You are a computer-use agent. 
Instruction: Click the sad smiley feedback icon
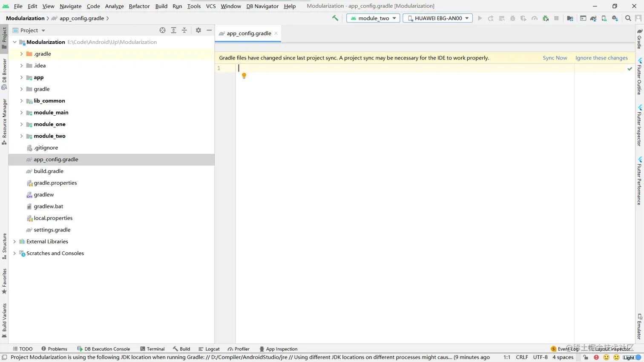[x=616, y=357]
